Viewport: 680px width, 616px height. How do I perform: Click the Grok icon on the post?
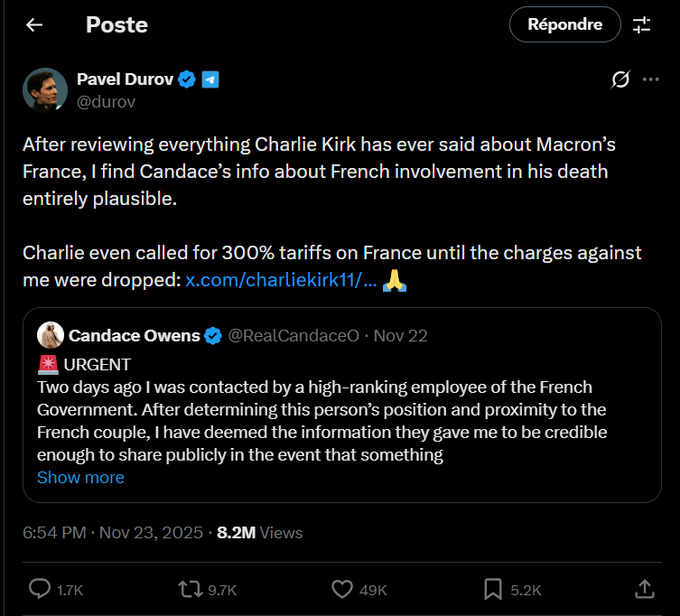[x=620, y=80]
